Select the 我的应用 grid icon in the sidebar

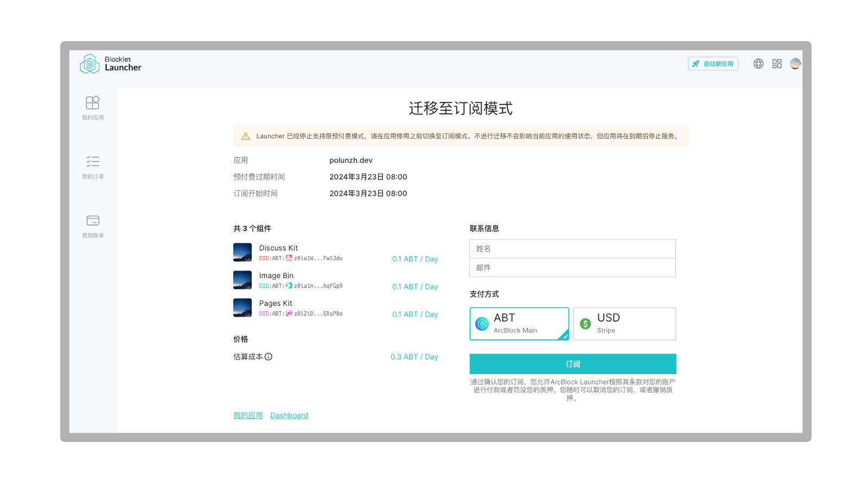pyautogui.click(x=93, y=102)
